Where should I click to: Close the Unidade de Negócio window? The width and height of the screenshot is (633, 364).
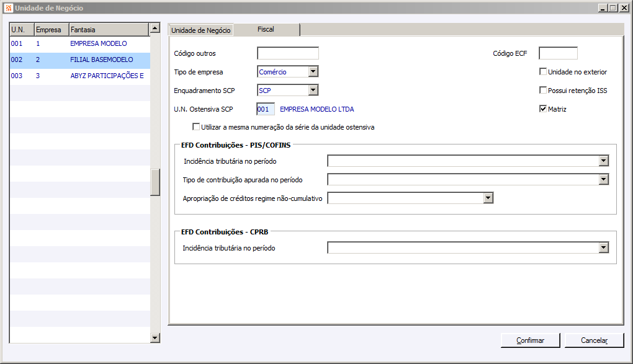tap(624, 7)
